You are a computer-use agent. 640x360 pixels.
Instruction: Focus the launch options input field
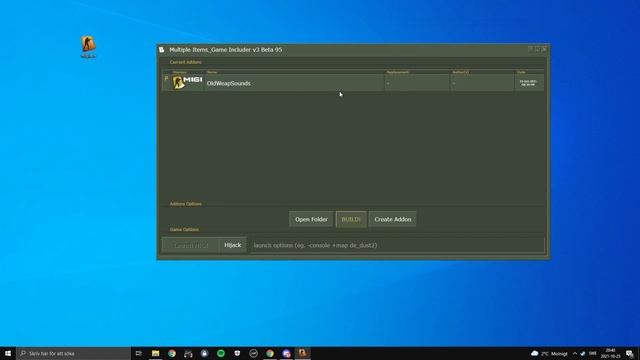[x=397, y=245]
